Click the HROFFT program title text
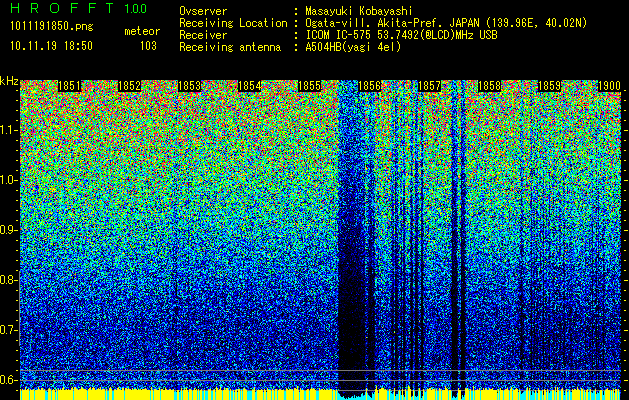The width and height of the screenshot is (629, 400). 63,8
